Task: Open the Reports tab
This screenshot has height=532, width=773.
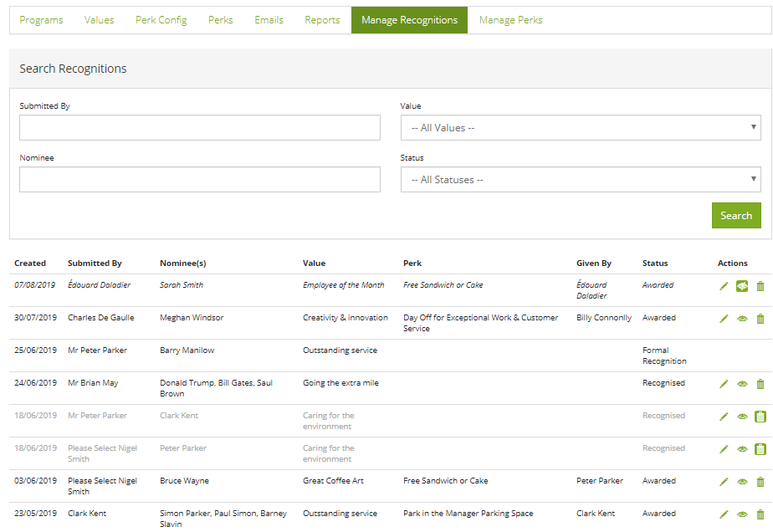Action: (322, 20)
